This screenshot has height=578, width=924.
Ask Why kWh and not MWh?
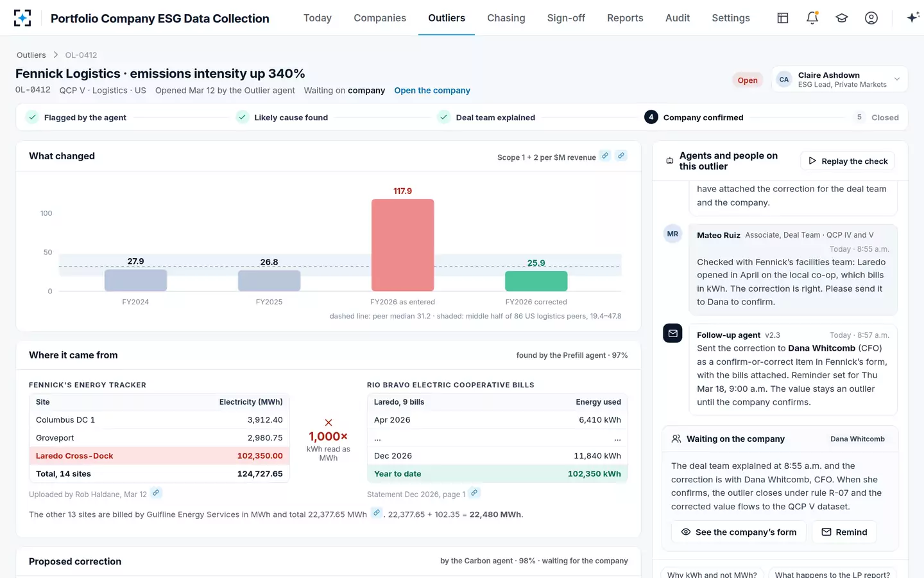pyautogui.click(x=712, y=574)
